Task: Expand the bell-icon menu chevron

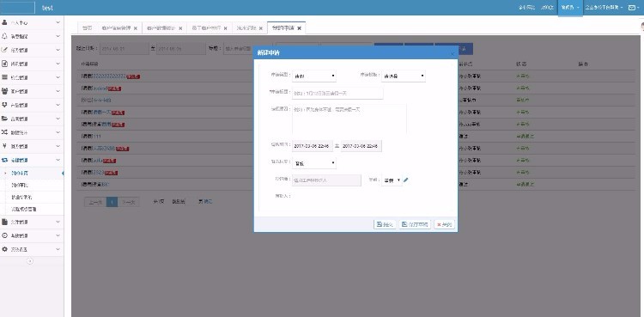Action: point(58,36)
